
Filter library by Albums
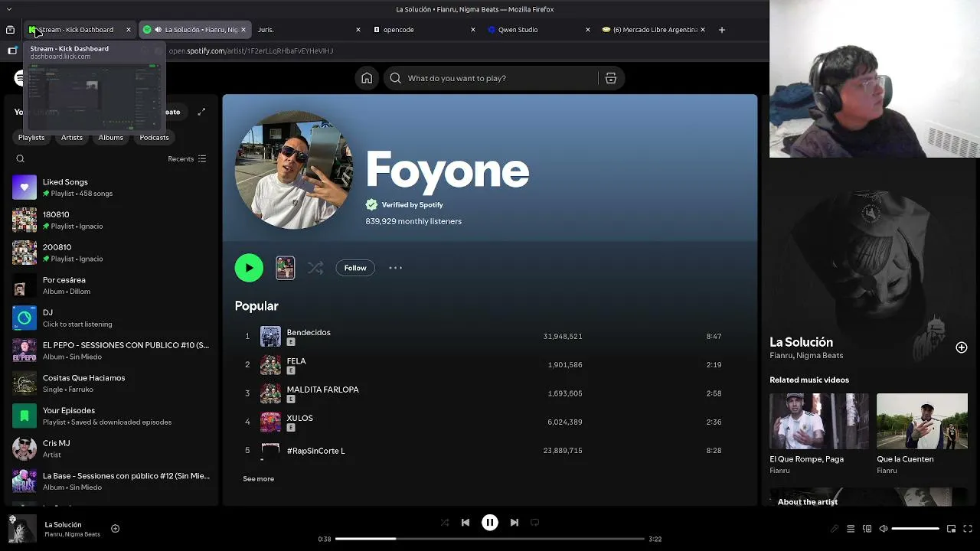click(111, 138)
